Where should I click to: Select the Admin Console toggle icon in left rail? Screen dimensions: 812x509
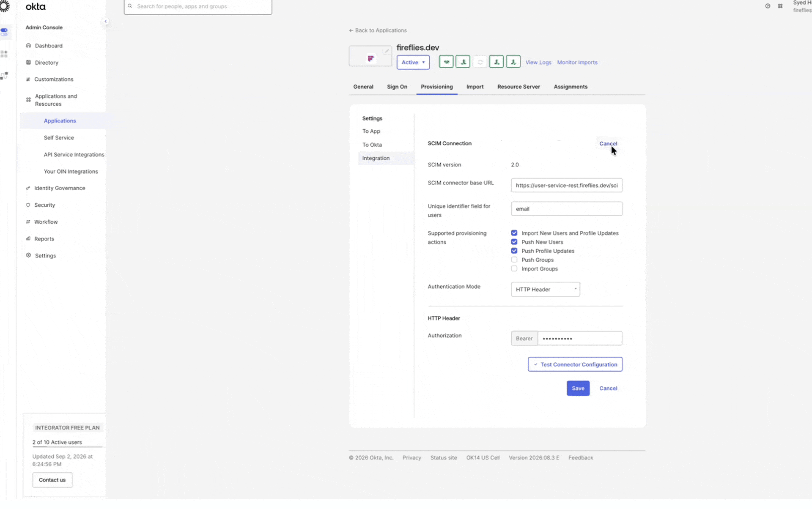[x=4, y=32]
